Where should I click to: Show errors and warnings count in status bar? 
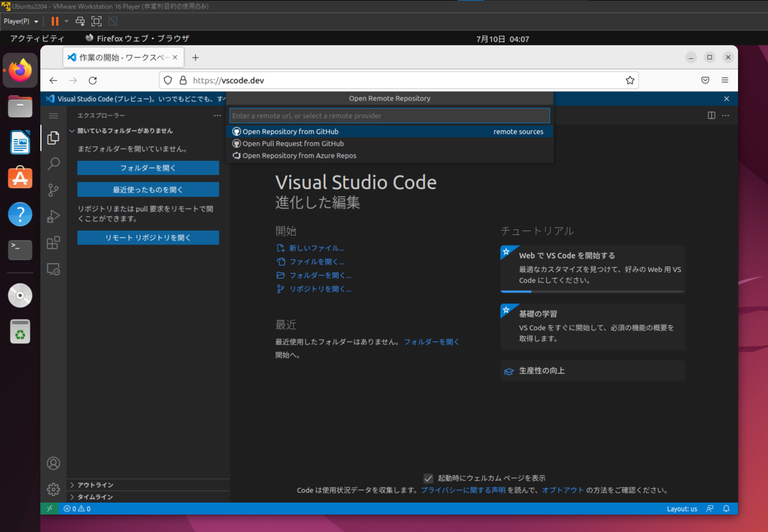77,509
